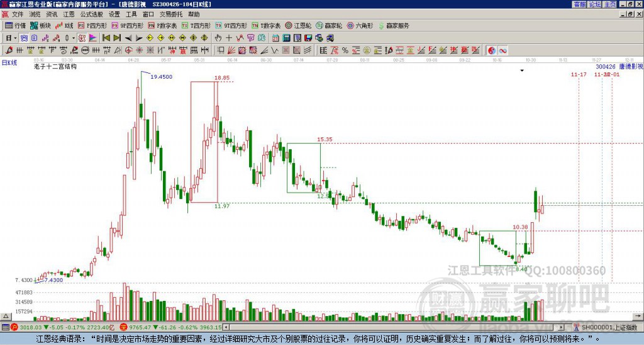The image size is (644, 345).
Task: Open the 公式选股 menu
Action: pos(91,14)
